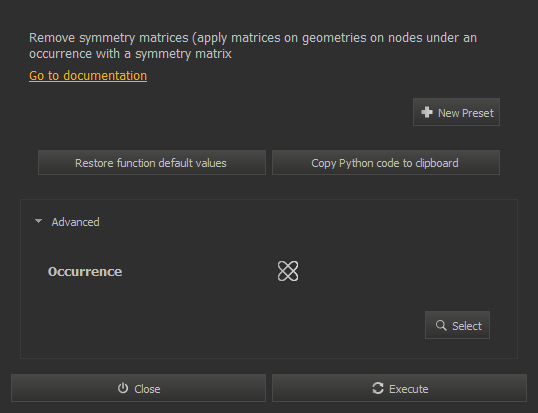Open the Go to documentation link
Viewport: 538px width, 413px height.
pyautogui.click(x=88, y=76)
